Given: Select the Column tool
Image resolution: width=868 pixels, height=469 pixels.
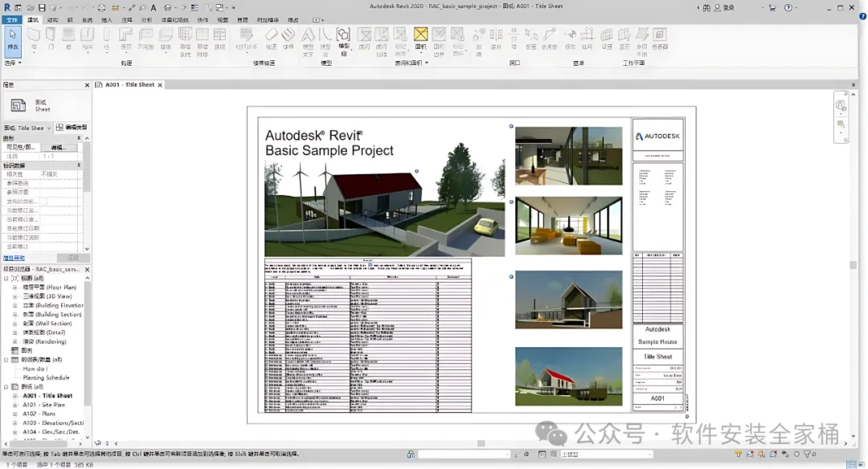Looking at the screenshot, I should tap(106, 39).
